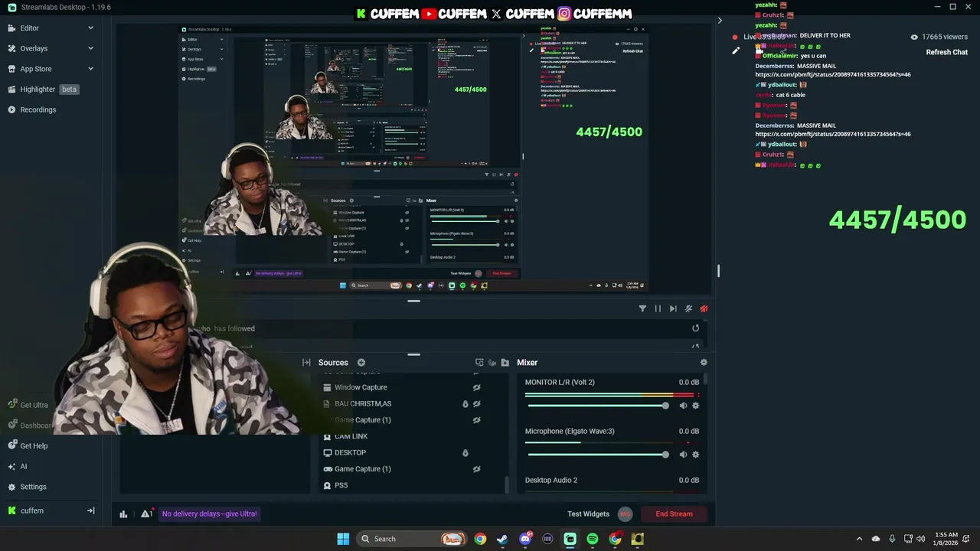Click the volume icon in the system tray

point(920,539)
